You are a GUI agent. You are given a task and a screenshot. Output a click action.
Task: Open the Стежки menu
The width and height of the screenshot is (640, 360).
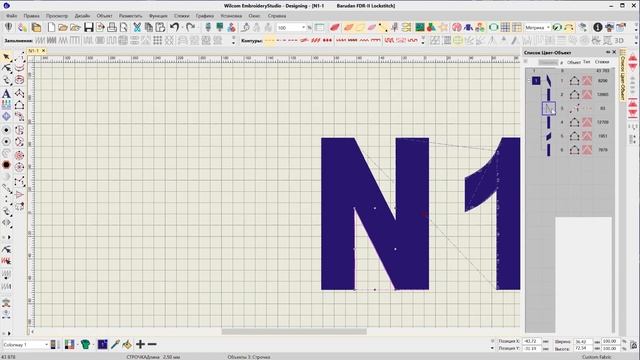click(x=182, y=16)
